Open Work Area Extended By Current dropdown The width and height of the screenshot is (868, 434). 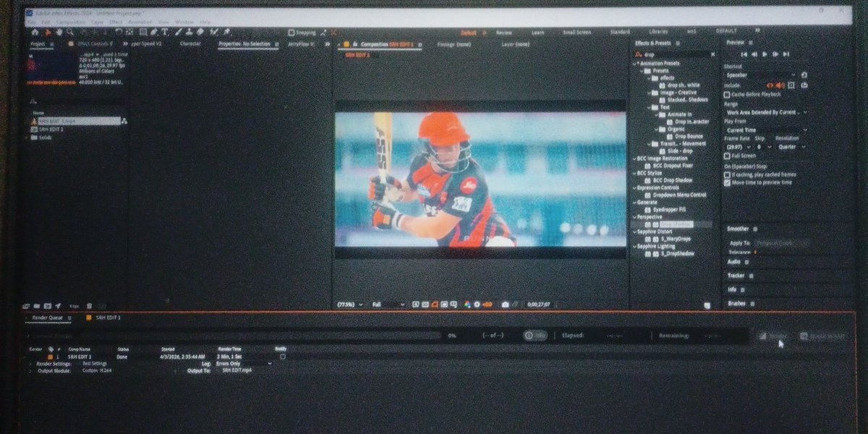[x=767, y=112]
